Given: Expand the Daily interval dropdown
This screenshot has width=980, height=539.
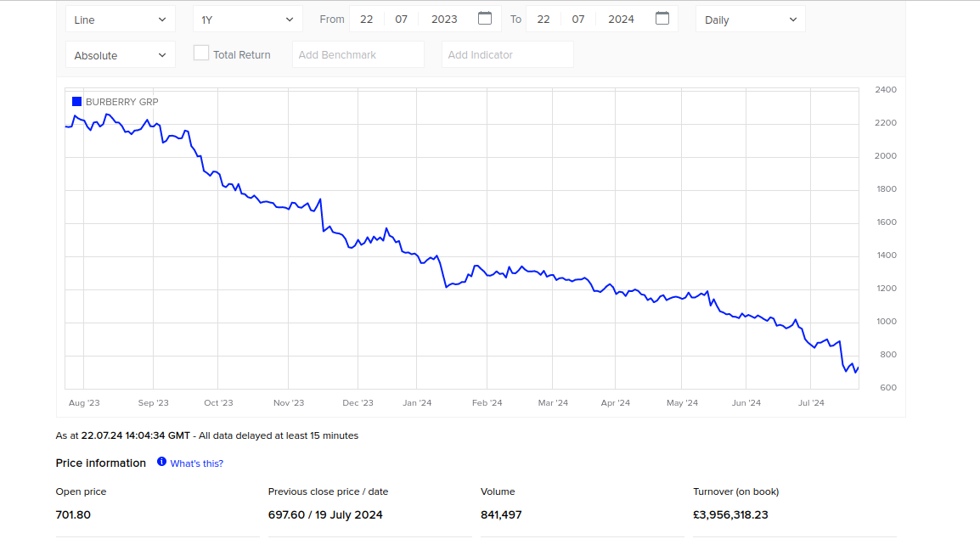Looking at the screenshot, I should [x=750, y=20].
